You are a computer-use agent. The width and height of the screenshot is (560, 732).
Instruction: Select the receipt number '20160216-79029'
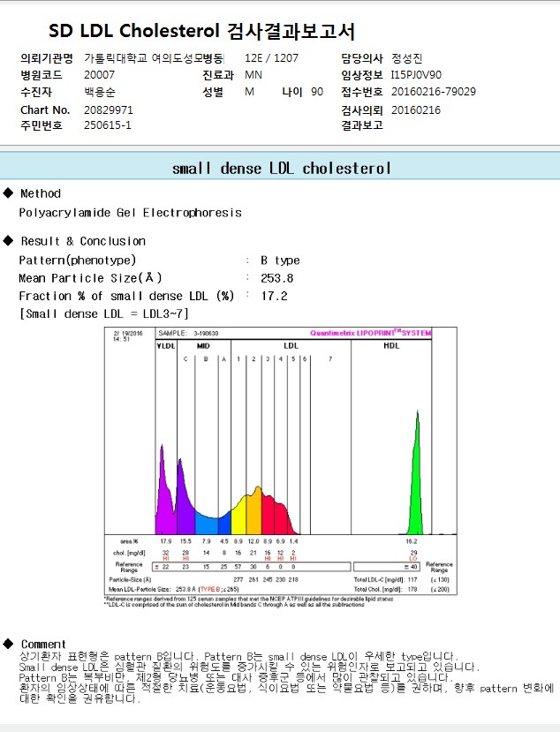coord(434,92)
